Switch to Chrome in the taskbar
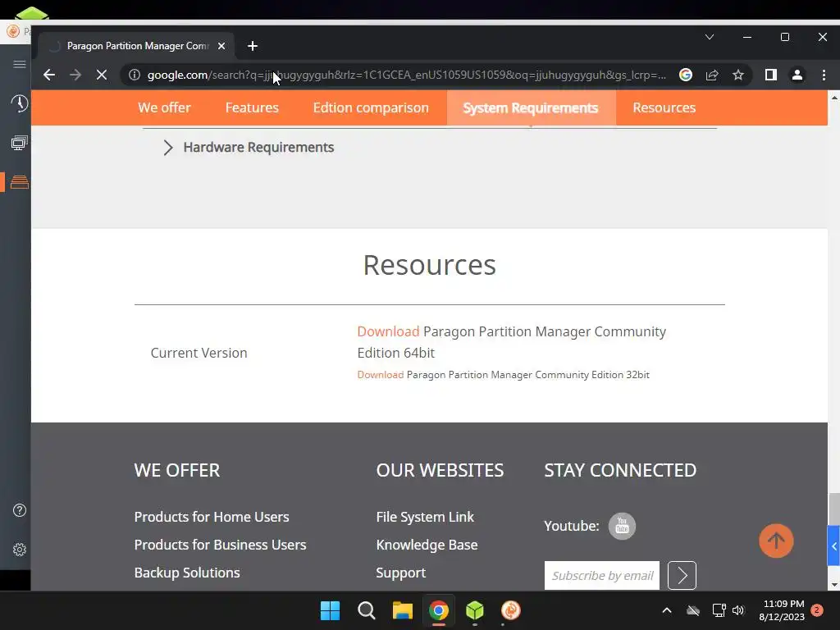 pyautogui.click(x=439, y=610)
